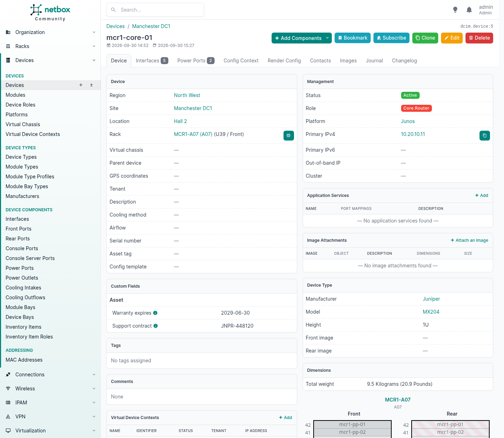Select mcr1-pp-01 in front rack elevation
This screenshot has width=504, height=438.
click(352, 424)
